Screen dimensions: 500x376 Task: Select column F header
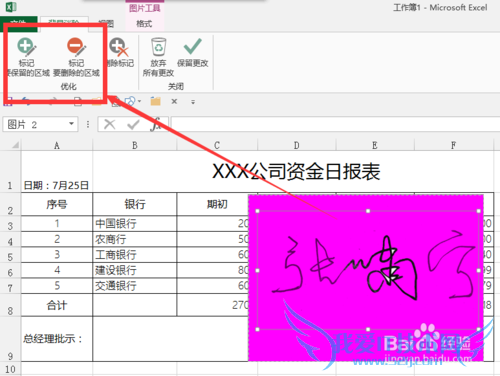(x=453, y=145)
